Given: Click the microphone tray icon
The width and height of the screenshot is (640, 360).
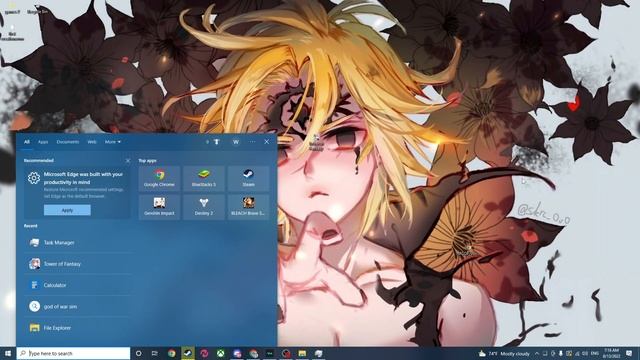Looking at the screenshot, I should click(561, 353).
